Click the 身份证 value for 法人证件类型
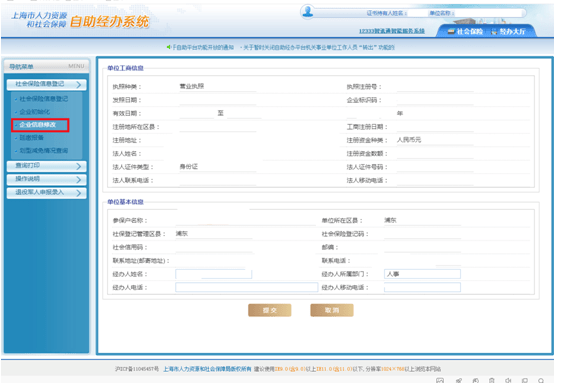Screen dimensions: 566x383 (x=189, y=166)
